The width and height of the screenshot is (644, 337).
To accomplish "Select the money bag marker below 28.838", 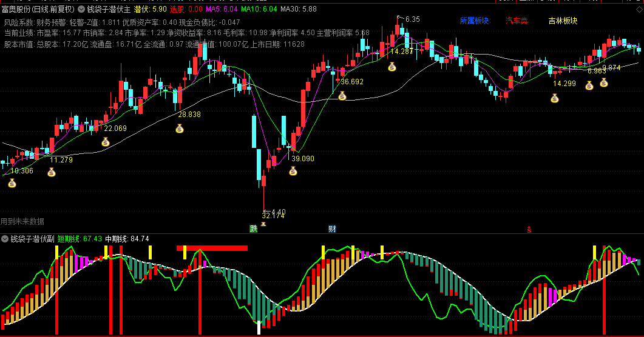I will click(x=180, y=128).
